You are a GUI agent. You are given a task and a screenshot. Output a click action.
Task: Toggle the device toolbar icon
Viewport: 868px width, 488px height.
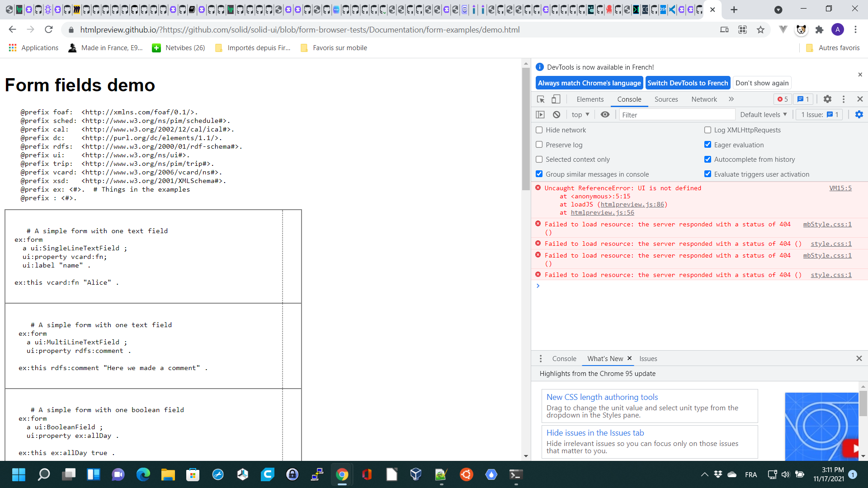point(556,99)
